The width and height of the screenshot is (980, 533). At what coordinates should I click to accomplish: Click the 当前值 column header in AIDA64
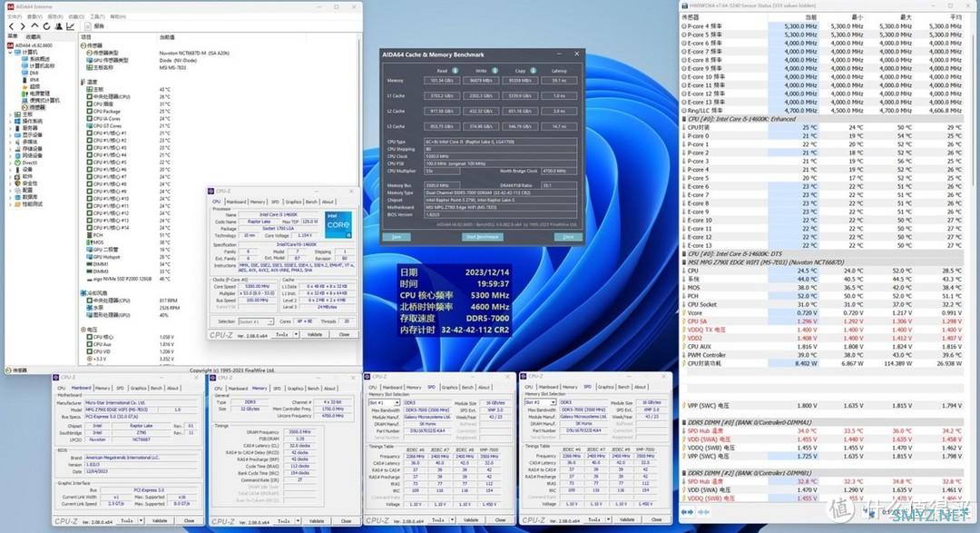(168, 37)
